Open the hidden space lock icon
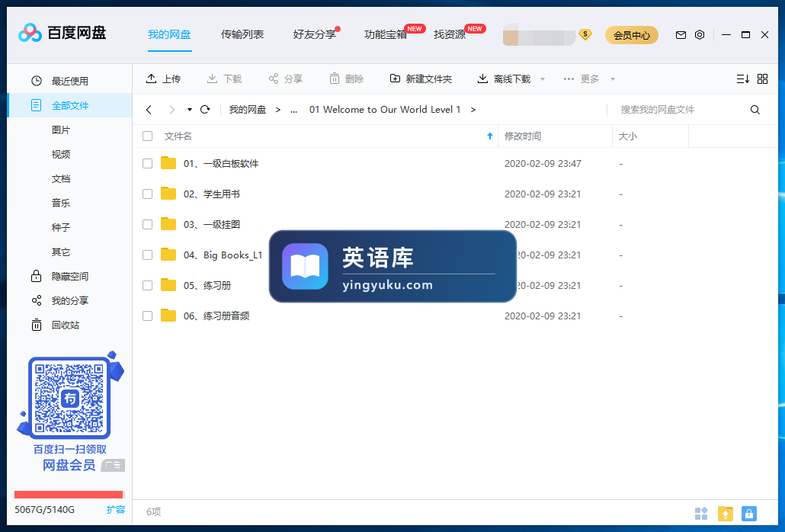The height and width of the screenshot is (532, 785). point(36,276)
